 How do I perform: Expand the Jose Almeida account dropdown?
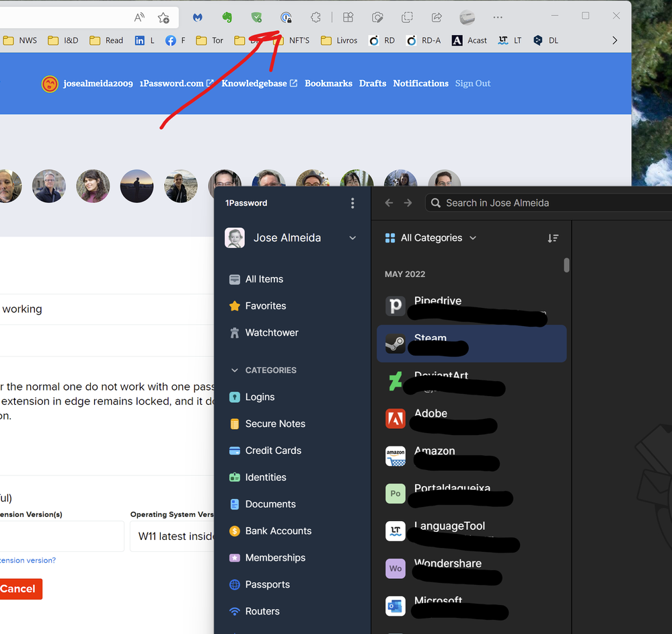352,238
